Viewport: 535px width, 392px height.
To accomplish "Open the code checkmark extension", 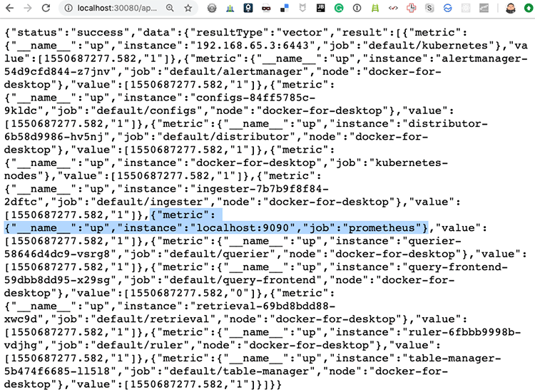I will [x=393, y=8].
